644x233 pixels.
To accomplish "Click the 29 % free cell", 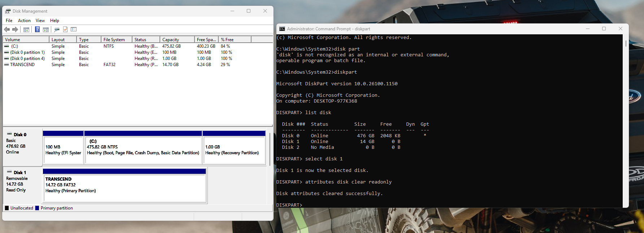I will [x=225, y=65].
